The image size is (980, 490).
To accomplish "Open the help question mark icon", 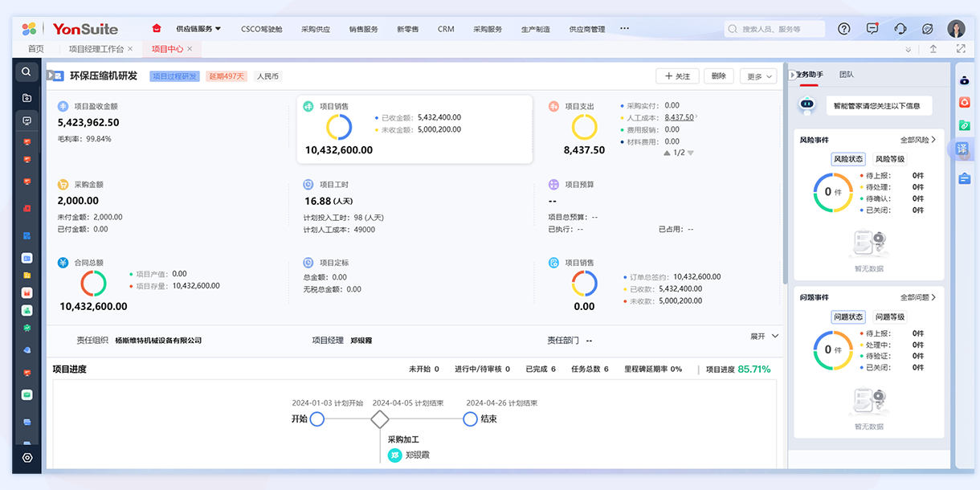I will click(843, 29).
